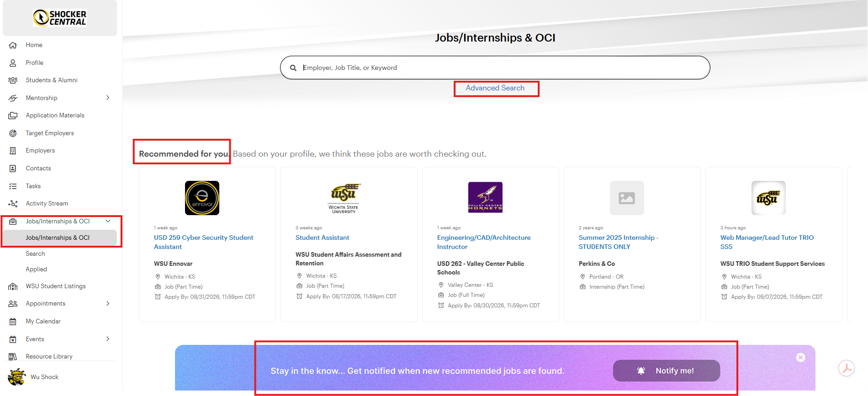Screen dimensions: 868x396
Task: Open the Application Materials folder icon
Action: 13,116
